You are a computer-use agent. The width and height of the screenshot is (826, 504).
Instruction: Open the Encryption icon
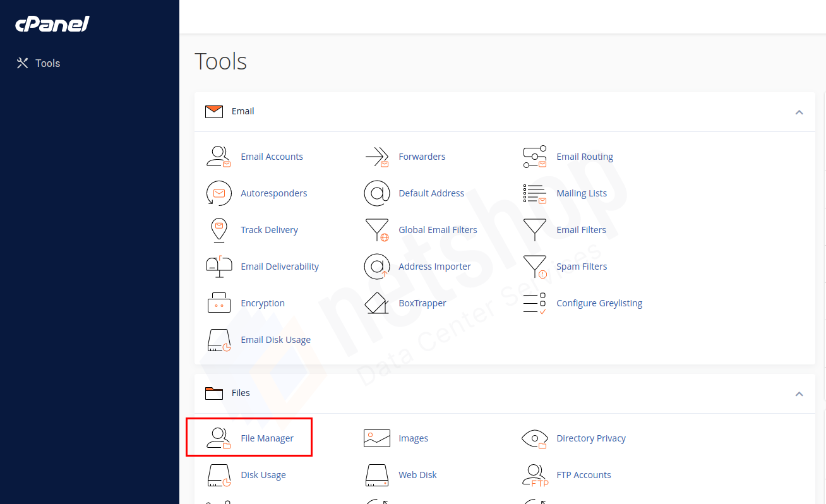pos(219,303)
